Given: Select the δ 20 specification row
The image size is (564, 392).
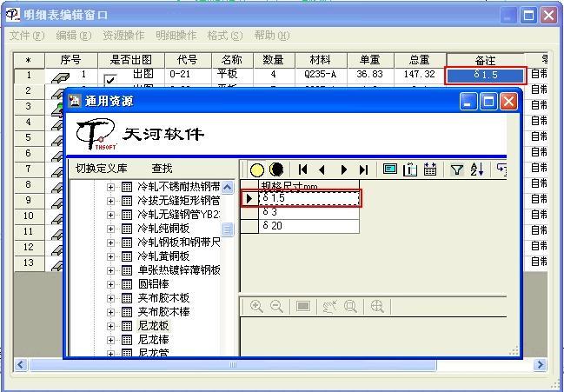Looking at the screenshot, I should (x=309, y=226).
